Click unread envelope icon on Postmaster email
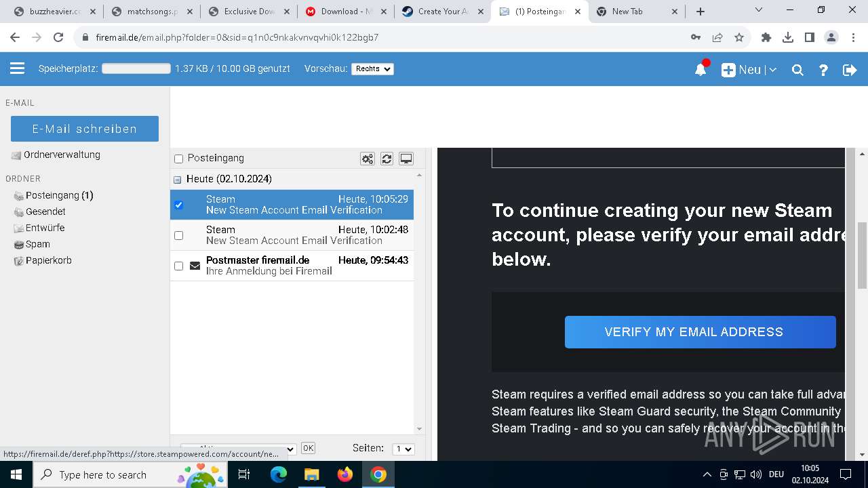 click(x=195, y=266)
